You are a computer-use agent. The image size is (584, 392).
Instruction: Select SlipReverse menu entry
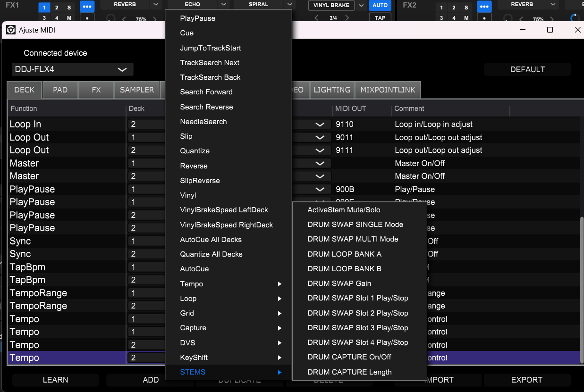pyautogui.click(x=228, y=181)
